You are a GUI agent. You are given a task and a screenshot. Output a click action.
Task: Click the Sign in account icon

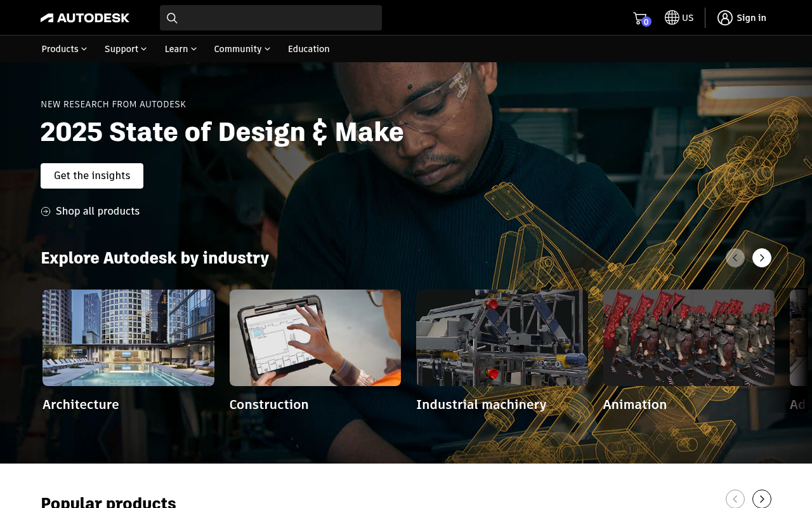(726, 17)
